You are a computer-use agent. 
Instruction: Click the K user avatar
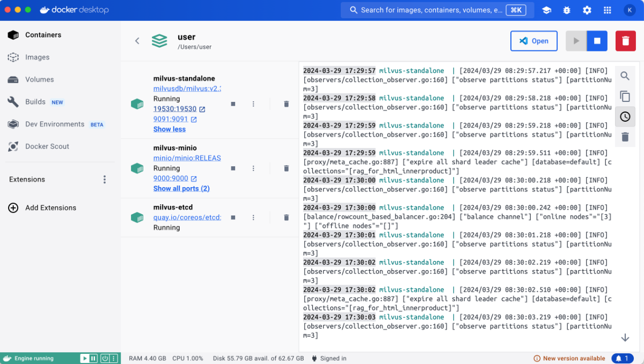630,10
